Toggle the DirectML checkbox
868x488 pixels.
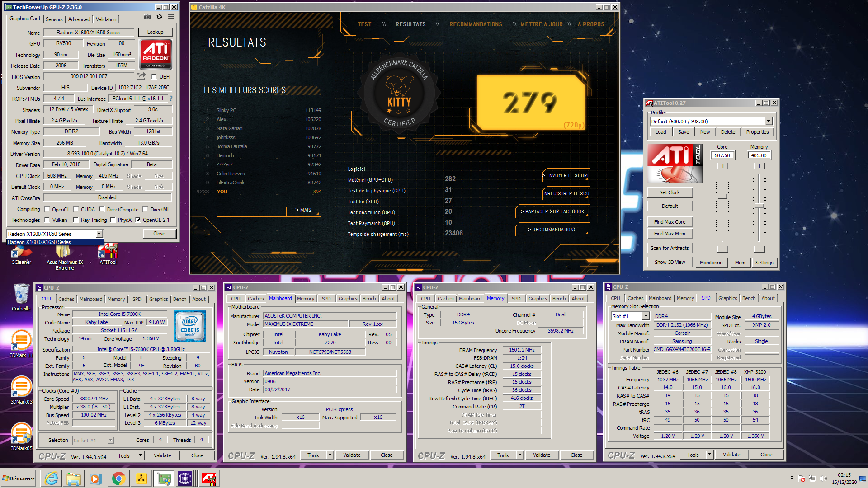click(145, 209)
